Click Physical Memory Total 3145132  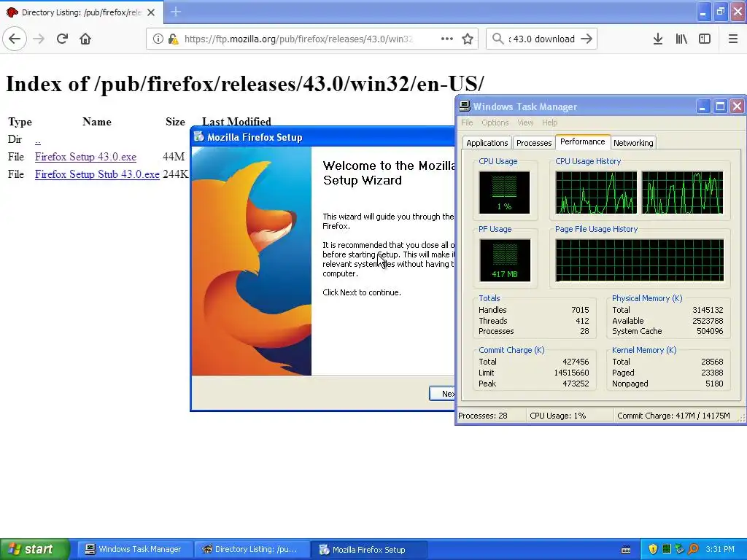click(x=708, y=309)
